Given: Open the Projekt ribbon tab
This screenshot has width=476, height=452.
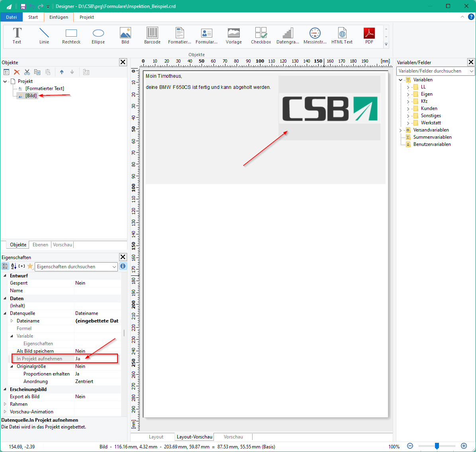Looking at the screenshot, I should (87, 17).
